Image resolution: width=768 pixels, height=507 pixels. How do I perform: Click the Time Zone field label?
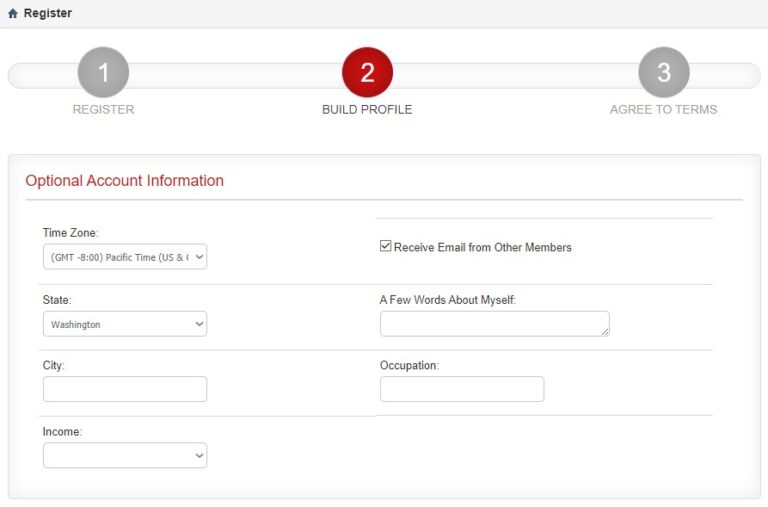click(x=71, y=233)
